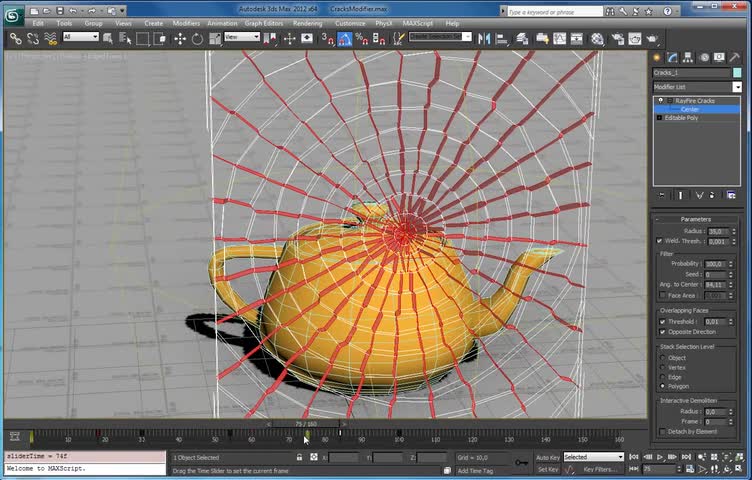Click the Select and Link chain icon

[15, 39]
